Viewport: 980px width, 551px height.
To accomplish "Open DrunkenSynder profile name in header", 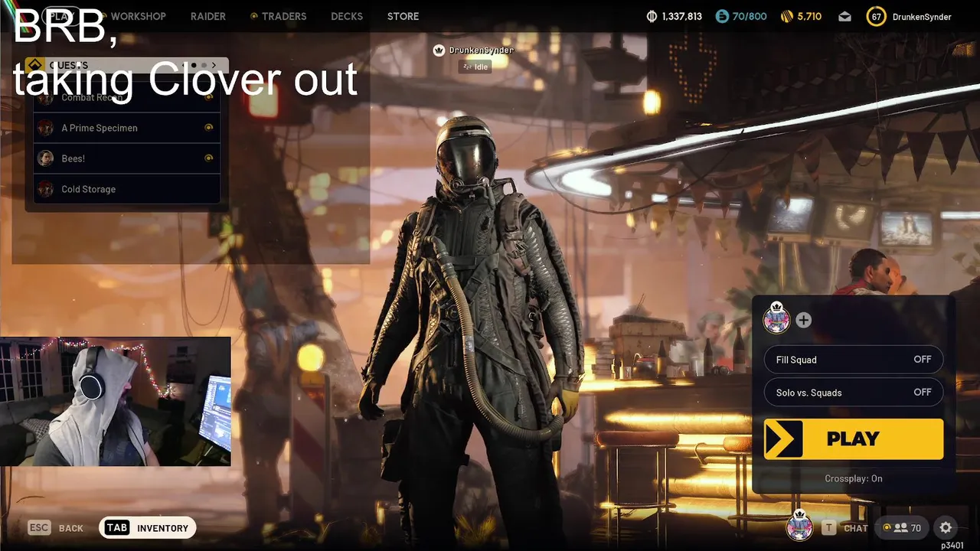I will [922, 17].
